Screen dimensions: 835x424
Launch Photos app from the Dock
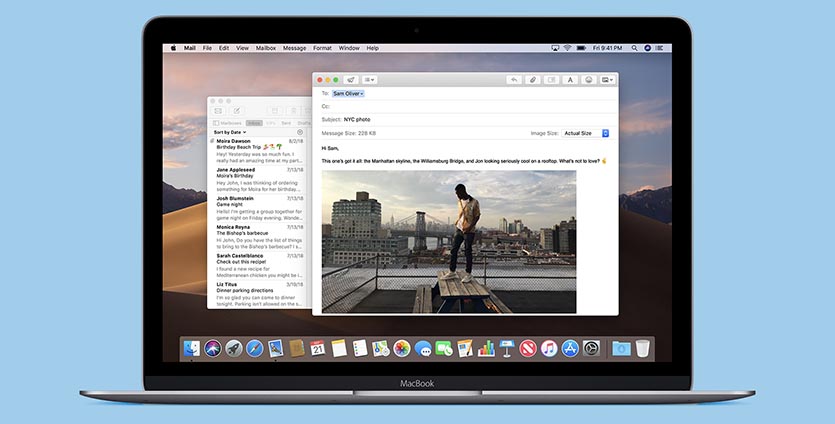click(x=401, y=348)
